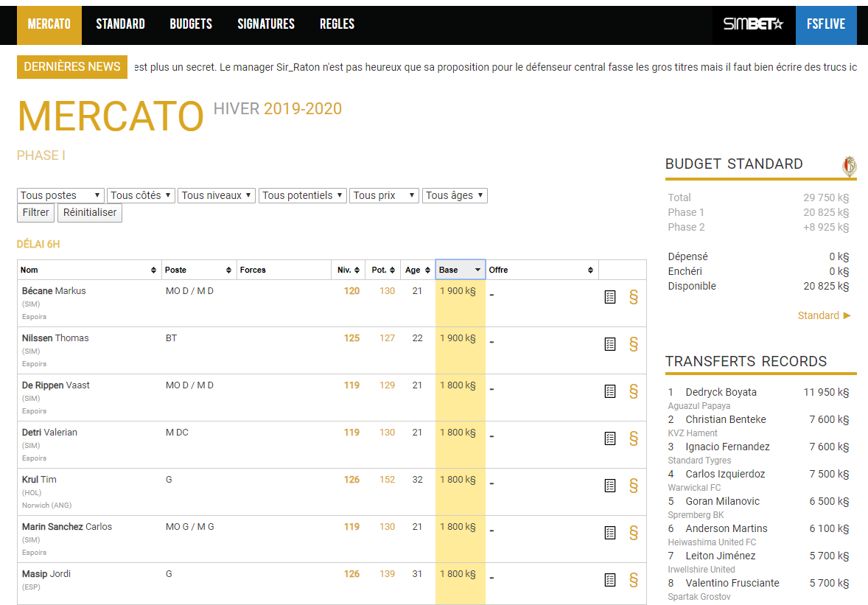The image size is (868, 605).
Task: Click bid § icon for Marin Sanchez Carlos
Action: click(x=633, y=533)
